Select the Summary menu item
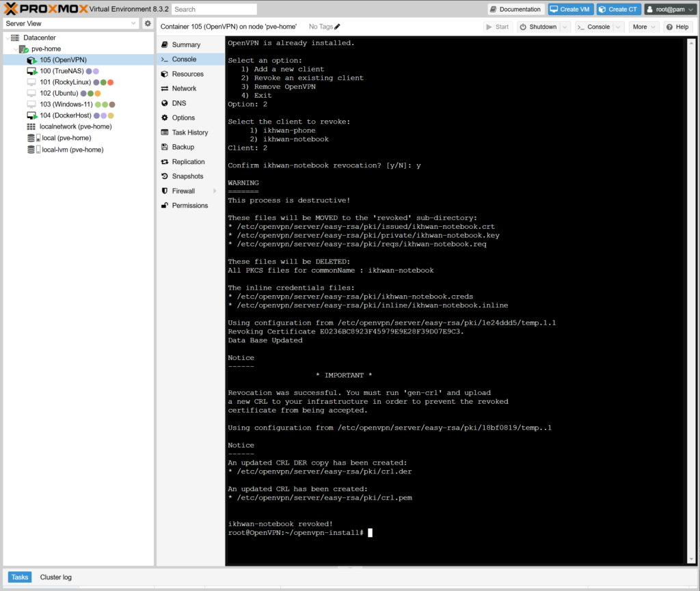 186,44
